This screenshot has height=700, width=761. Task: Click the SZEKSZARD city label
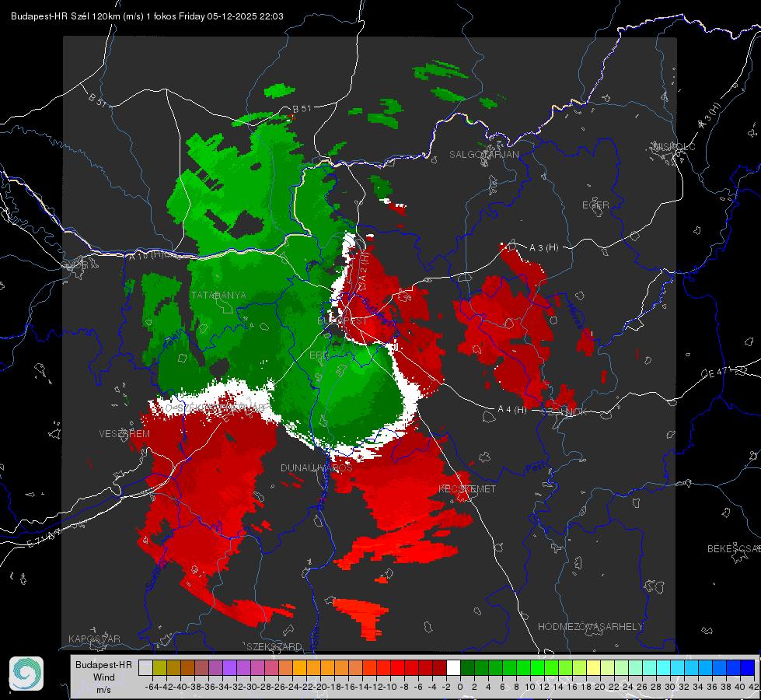click(274, 646)
